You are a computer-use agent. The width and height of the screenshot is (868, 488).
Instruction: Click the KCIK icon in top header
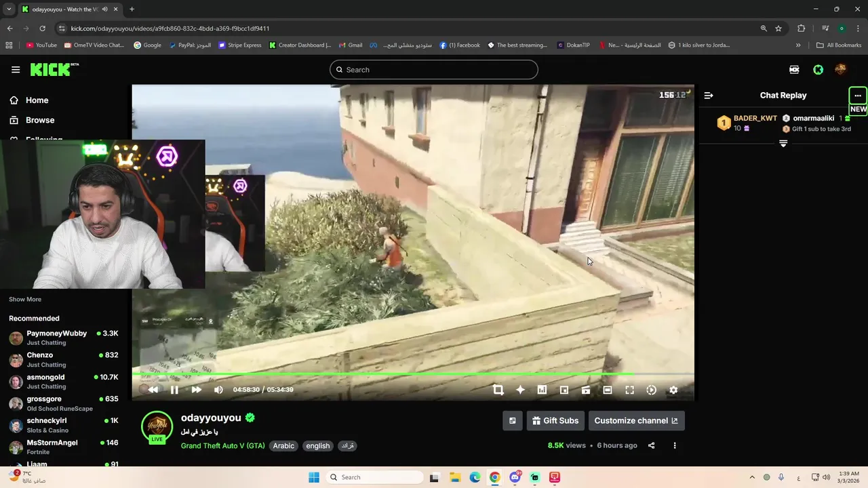[x=794, y=69]
